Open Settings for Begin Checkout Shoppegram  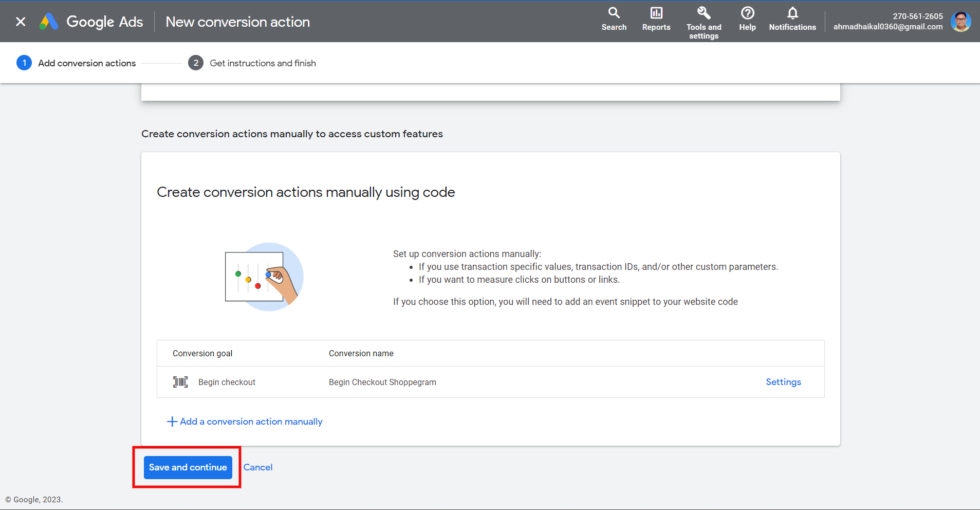point(783,382)
